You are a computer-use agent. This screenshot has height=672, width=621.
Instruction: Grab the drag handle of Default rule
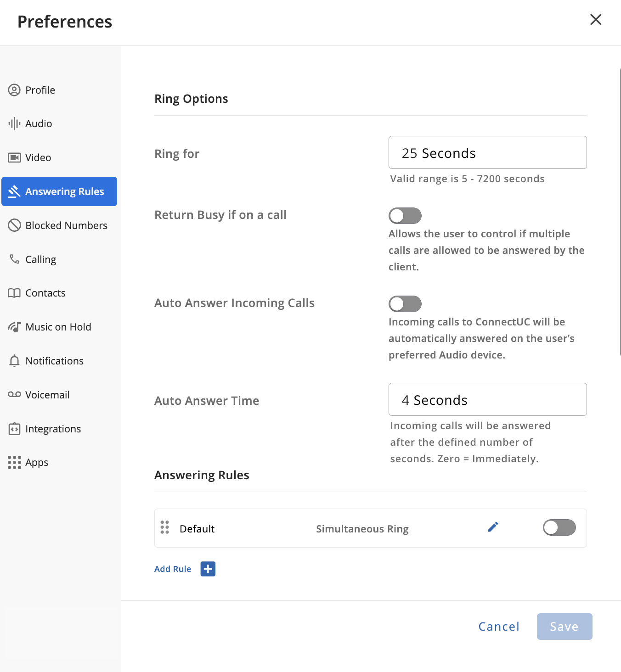click(165, 527)
